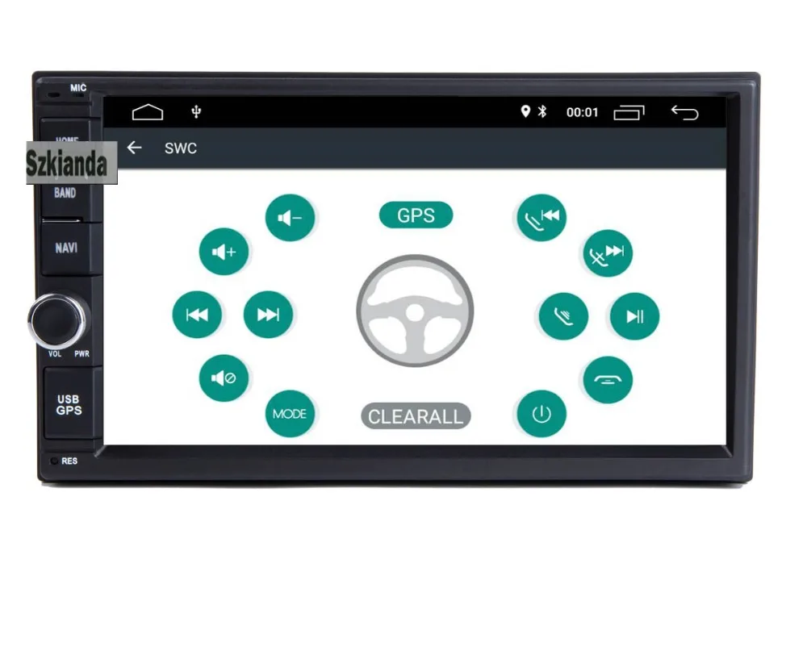Viewport: 807px width, 672px height.
Task: Toggle Bluetooth in the status bar
Action: [x=541, y=111]
